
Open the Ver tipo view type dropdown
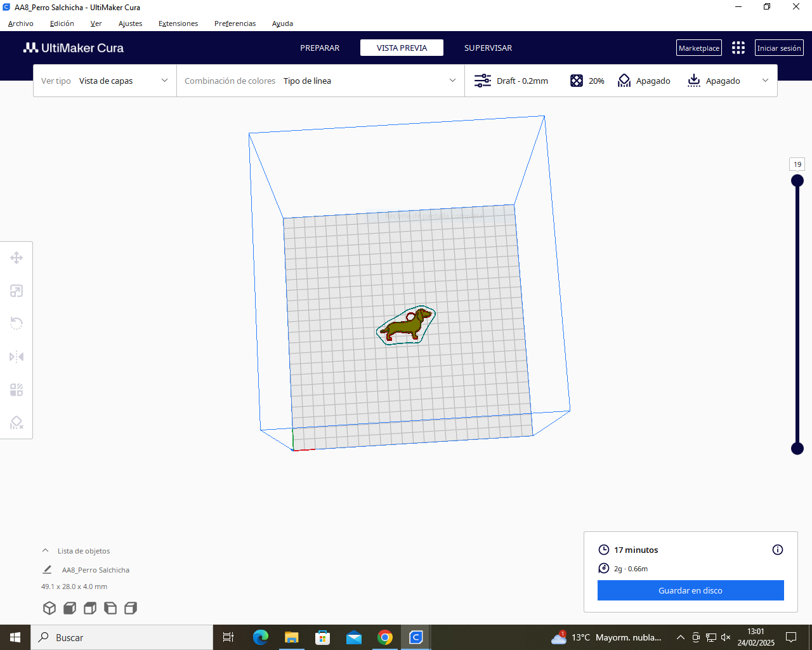click(x=105, y=81)
